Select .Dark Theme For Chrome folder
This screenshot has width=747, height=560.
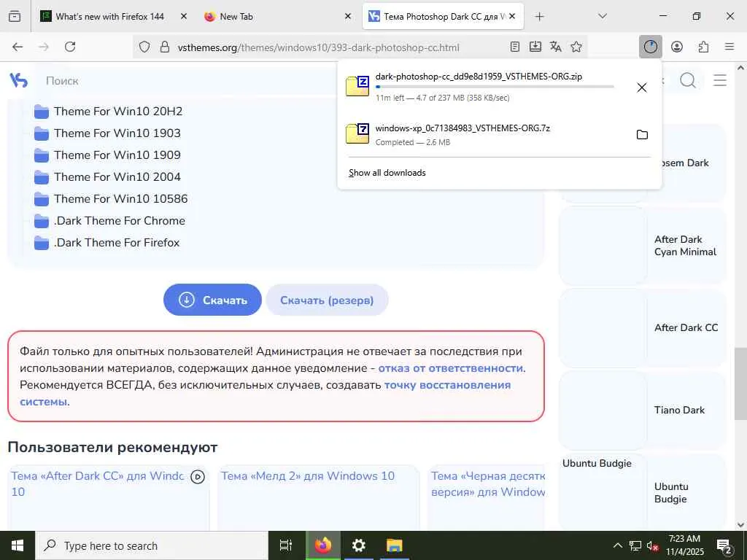(109, 221)
